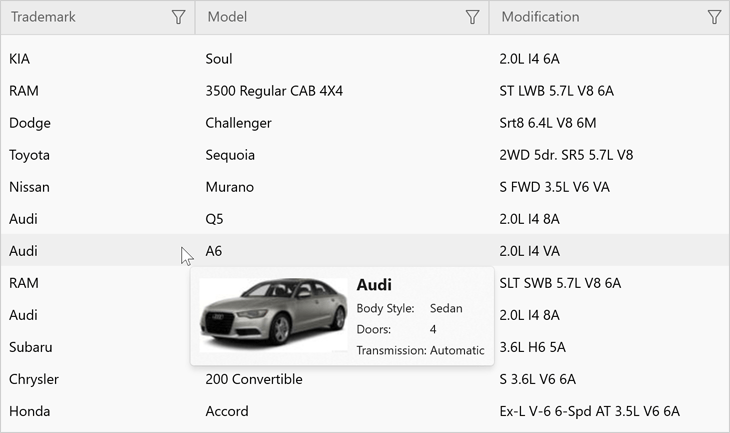Viewport: 730px width, 433px height.
Task: Open the Trademark column filter icon
Action: point(178,17)
